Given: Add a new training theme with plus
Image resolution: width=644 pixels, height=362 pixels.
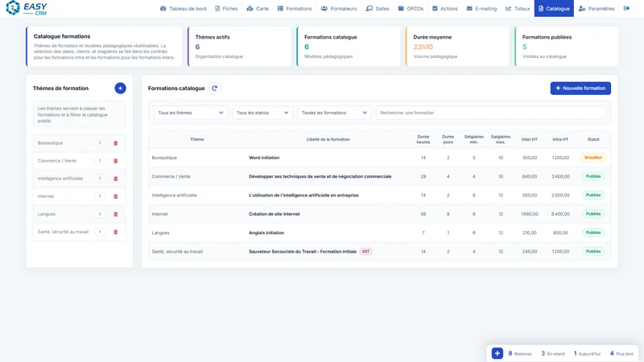Looking at the screenshot, I should click(x=120, y=88).
